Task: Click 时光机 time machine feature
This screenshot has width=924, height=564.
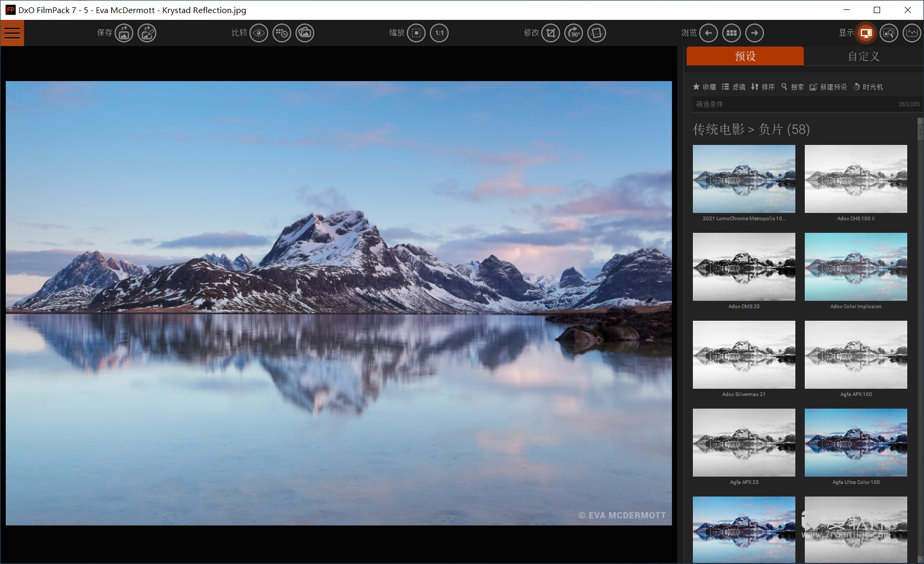Action: click(x=868, y=87)
